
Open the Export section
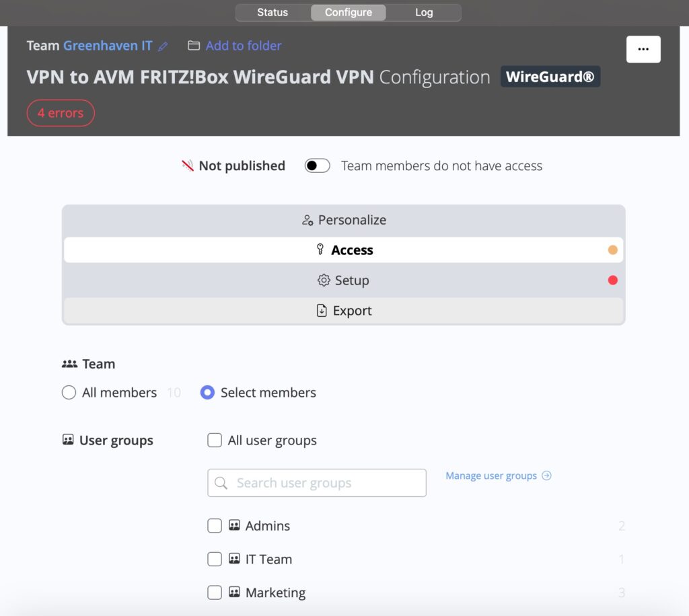pyautogui.click(x=344, y=311)
